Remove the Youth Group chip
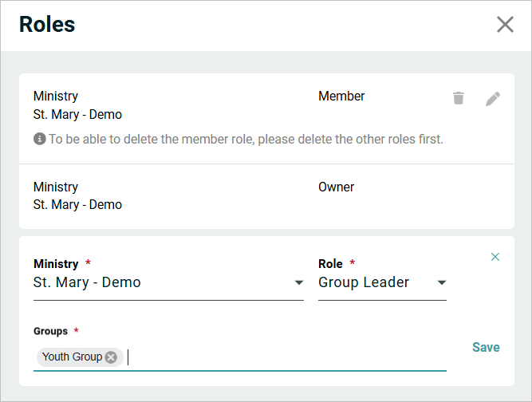Image resolution: width=532 pixels, height=402 pixels. (111, 357)
